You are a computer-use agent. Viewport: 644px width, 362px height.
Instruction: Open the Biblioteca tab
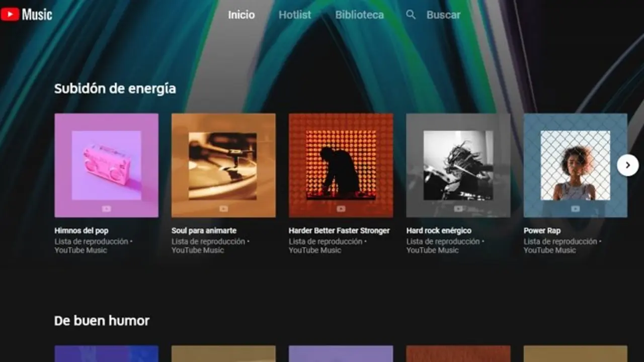point(360,15)
